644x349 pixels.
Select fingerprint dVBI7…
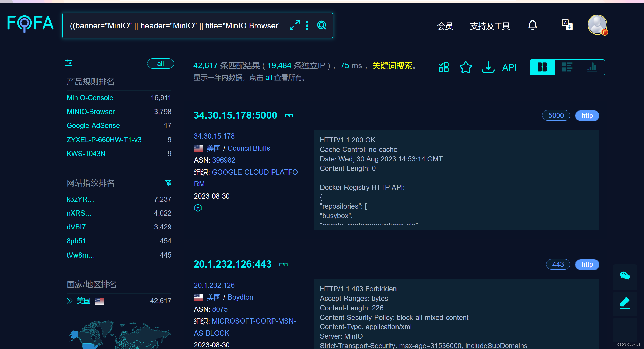(x=80, y=227)
